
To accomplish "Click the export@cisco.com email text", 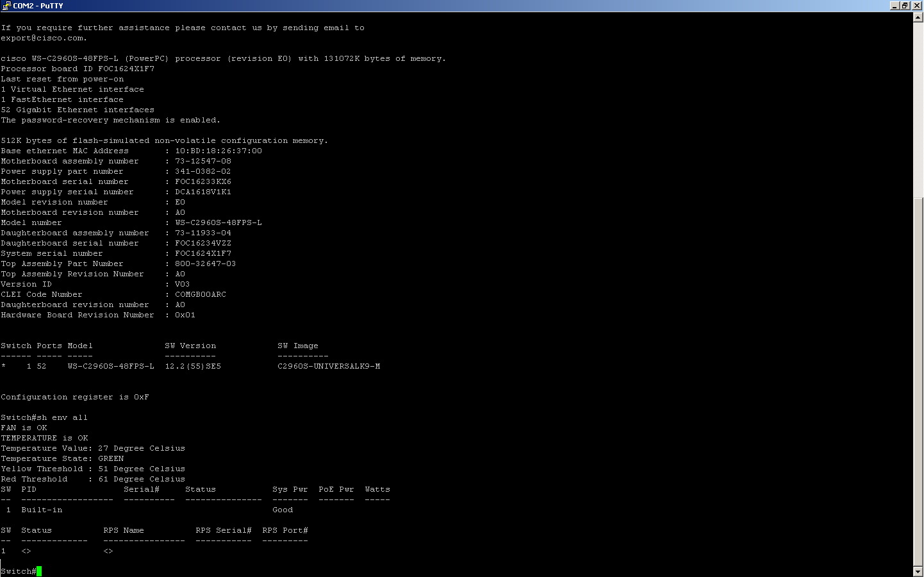I will 44,38.
